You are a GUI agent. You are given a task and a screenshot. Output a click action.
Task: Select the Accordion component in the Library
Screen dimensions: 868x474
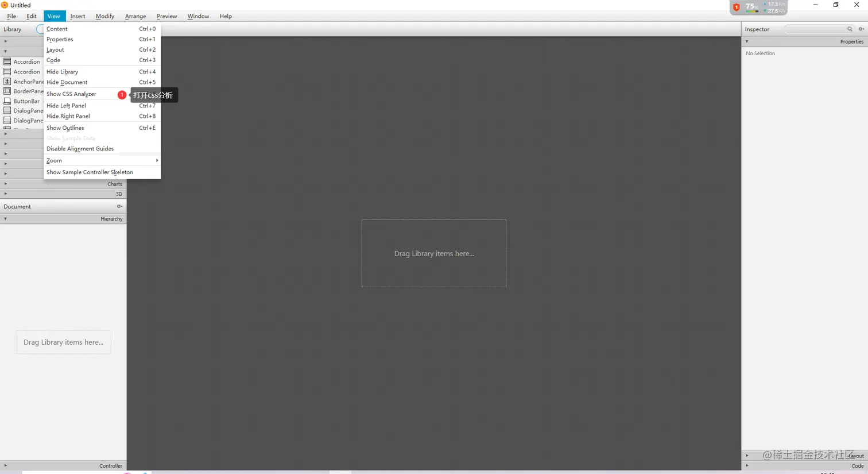pyautogui.click(x=26, y=61)
